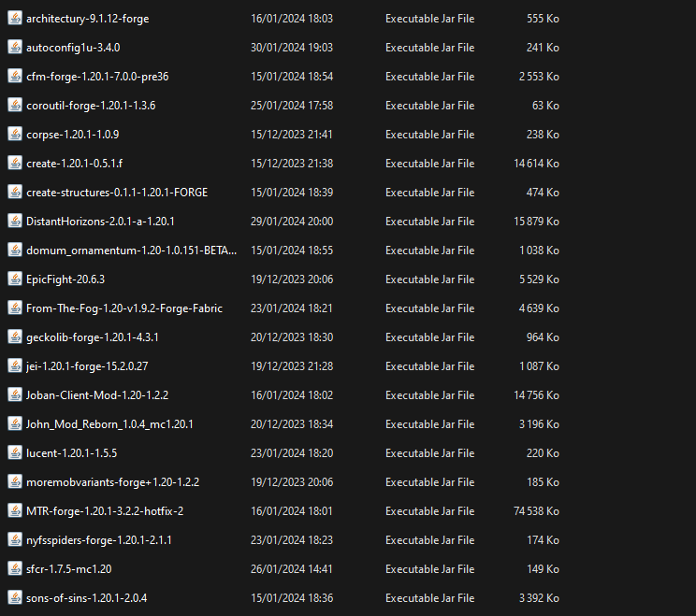696x616 pixels.
Task: Select the file name autoconfig1u-3.4.0
Action: (x=73, y=48)
